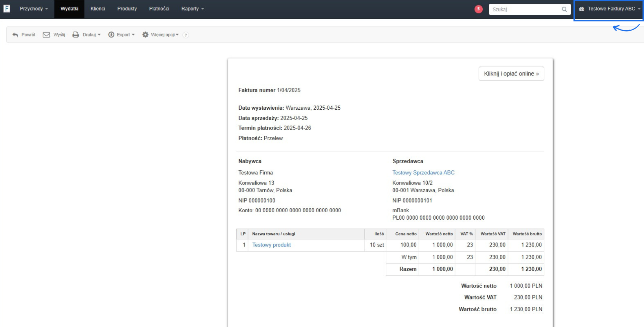Expand the Raporty dropdown menu
The image size is (644, 327).
[x=193, y=9]
